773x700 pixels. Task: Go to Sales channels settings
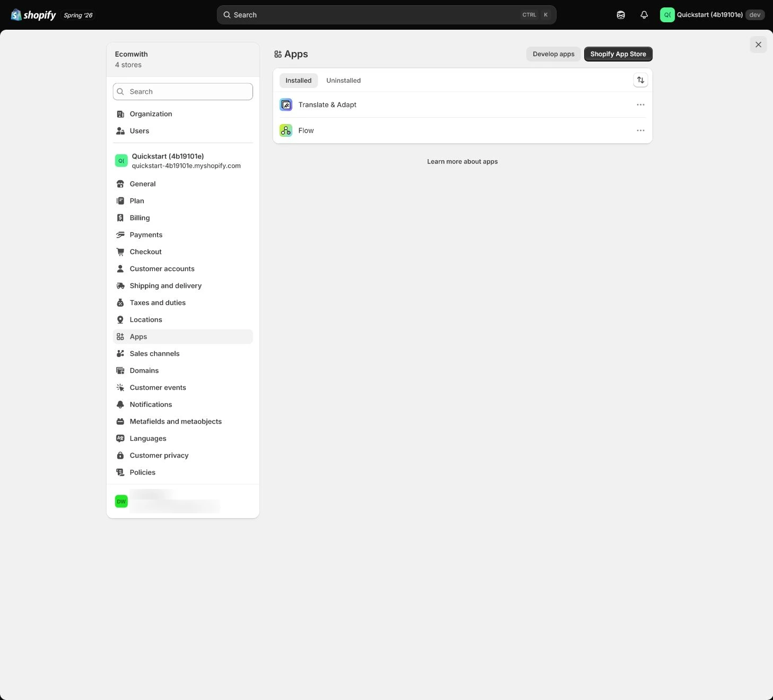(183, 354)
